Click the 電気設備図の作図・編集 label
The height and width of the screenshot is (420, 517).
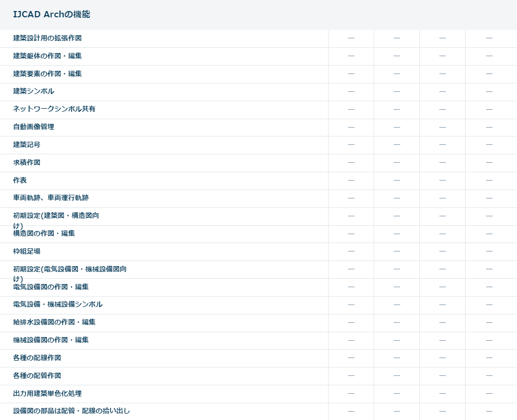pyautogui.click(x=51, y=287)
